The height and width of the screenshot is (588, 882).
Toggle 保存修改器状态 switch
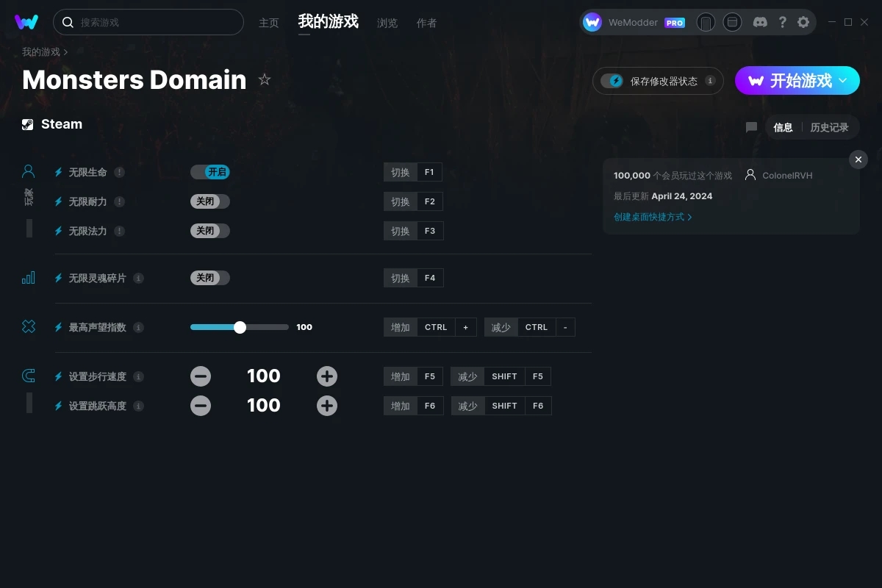point(612,81)
